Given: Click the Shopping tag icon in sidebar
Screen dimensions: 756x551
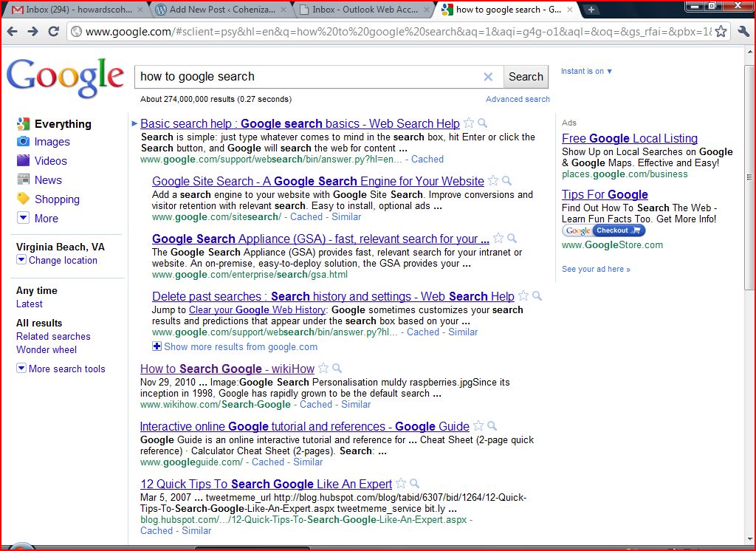Looking at the screenshot, I should pyautogui.click(x=23, y=198).
